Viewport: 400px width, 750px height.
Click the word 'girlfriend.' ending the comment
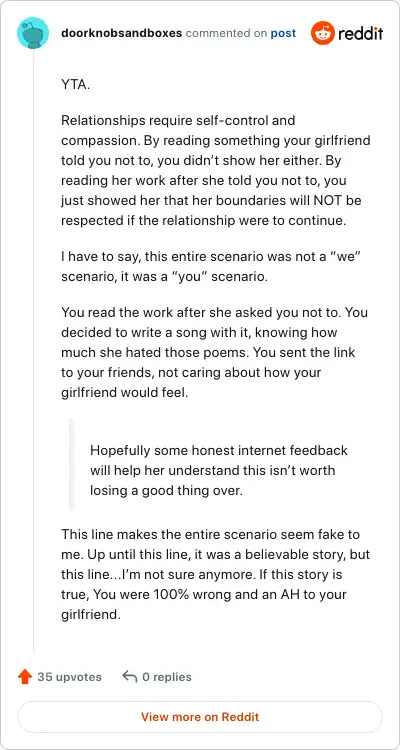coord(91,614)
